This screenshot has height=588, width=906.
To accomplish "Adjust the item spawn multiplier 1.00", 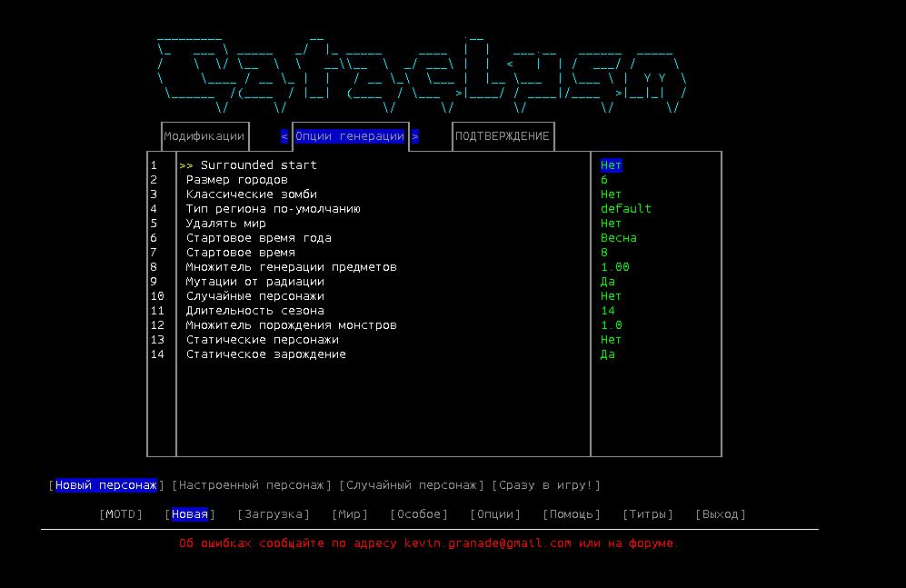I will tap(615, 267).
